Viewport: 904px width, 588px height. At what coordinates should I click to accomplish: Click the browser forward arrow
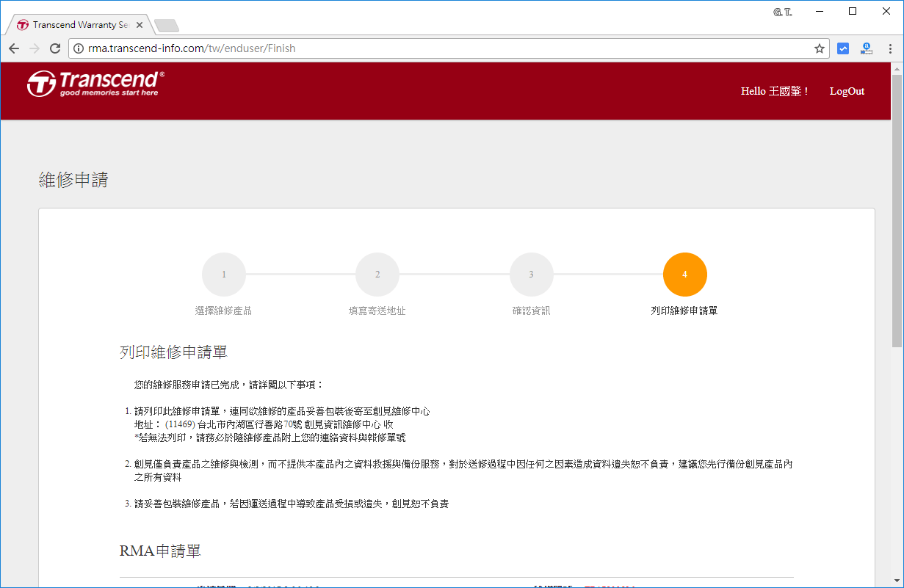tap(35, 48)
